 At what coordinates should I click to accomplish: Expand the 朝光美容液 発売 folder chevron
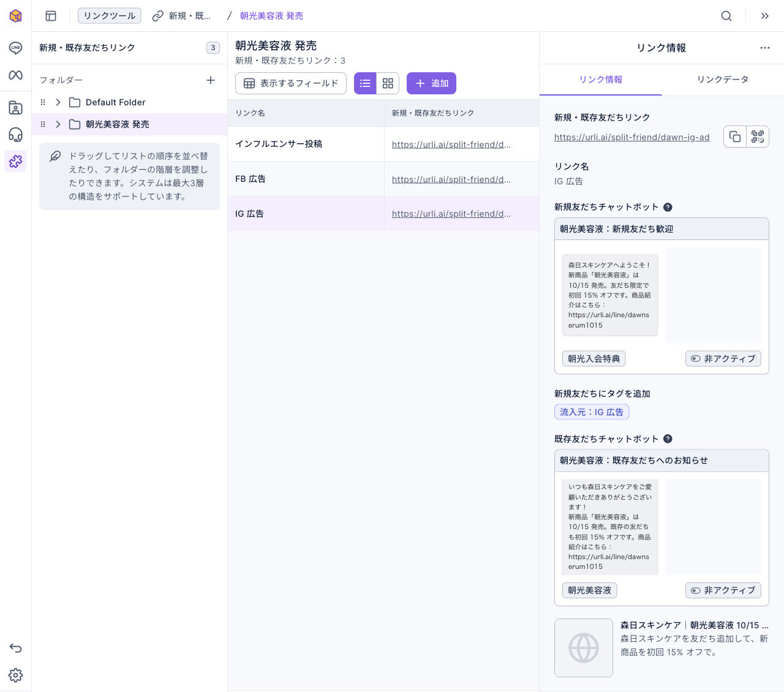click(58, 124)
